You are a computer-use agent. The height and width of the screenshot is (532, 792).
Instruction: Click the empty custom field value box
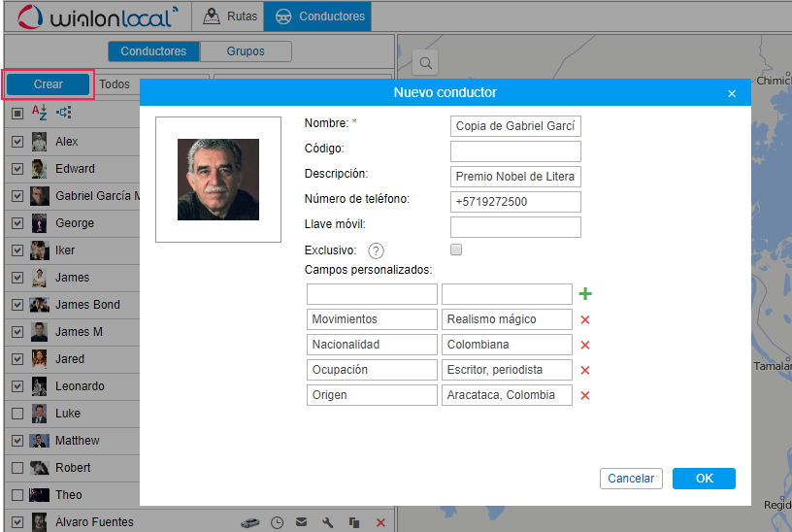tap(507, 294)
